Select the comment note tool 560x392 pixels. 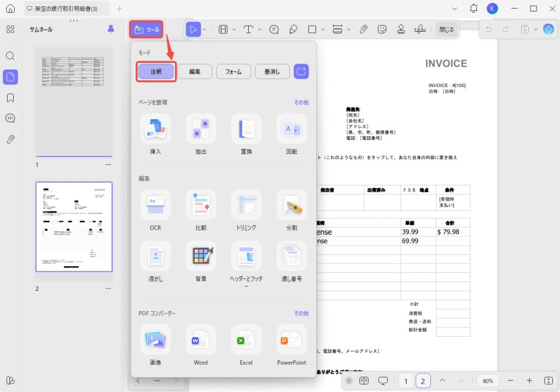(x=274, y=30)
